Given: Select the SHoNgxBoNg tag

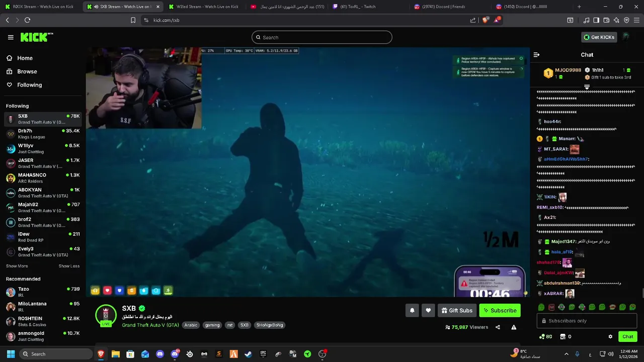Looking at the screenshot, I should click(x=270, y=325).
